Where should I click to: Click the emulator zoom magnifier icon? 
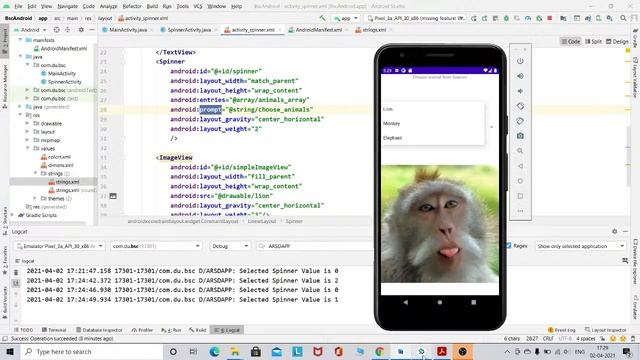click(520, 151)
